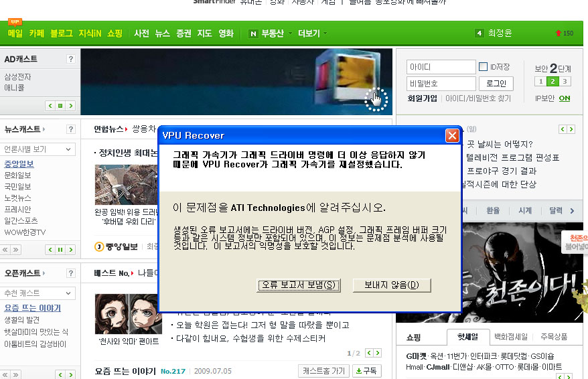Viewport: 588px width, 379px height.
Task: Click the arrow after 달력
Action: click(572, 211)
